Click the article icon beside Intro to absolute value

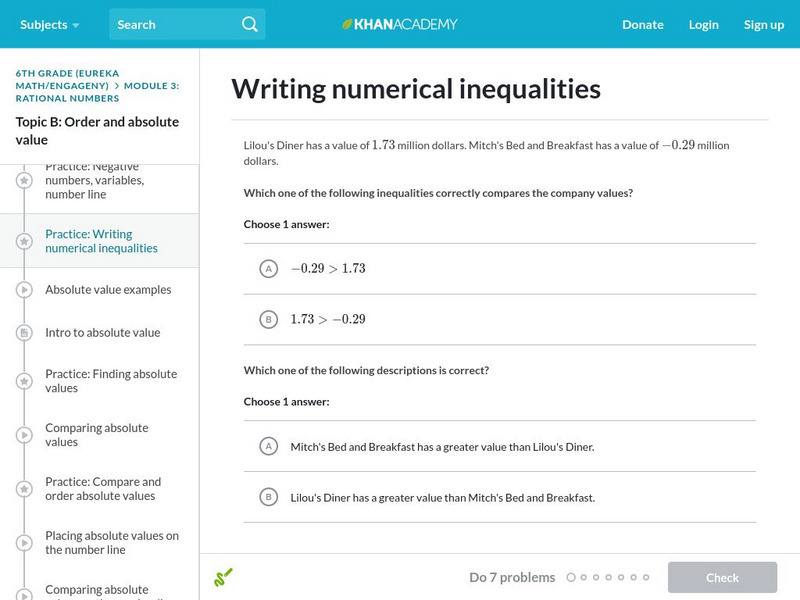coord(24,333)
